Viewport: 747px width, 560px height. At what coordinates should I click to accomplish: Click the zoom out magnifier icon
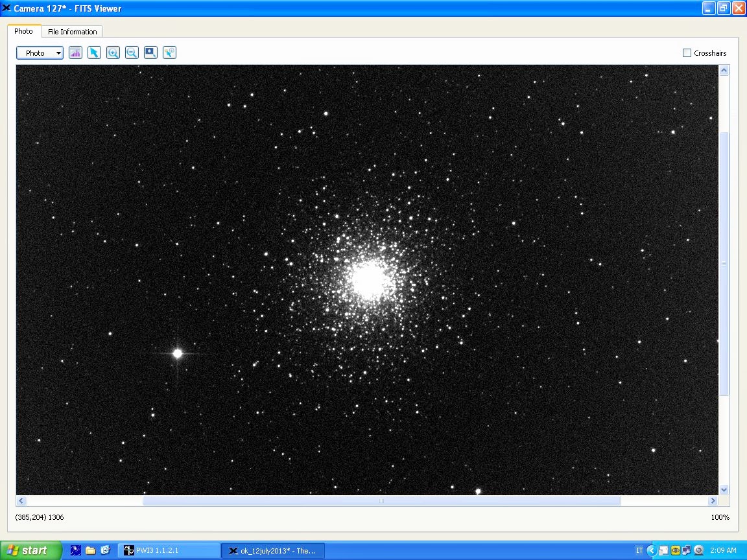pyautogui.click(x=132, y=53)
